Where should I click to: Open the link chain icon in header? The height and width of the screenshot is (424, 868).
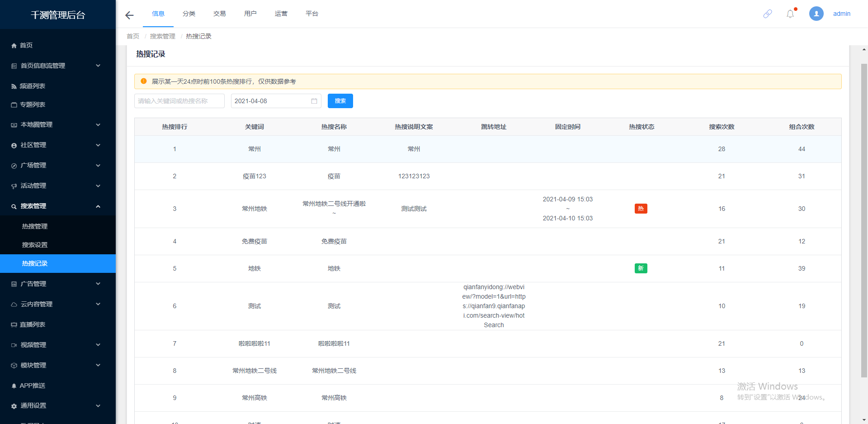click(x=768, y=14)
